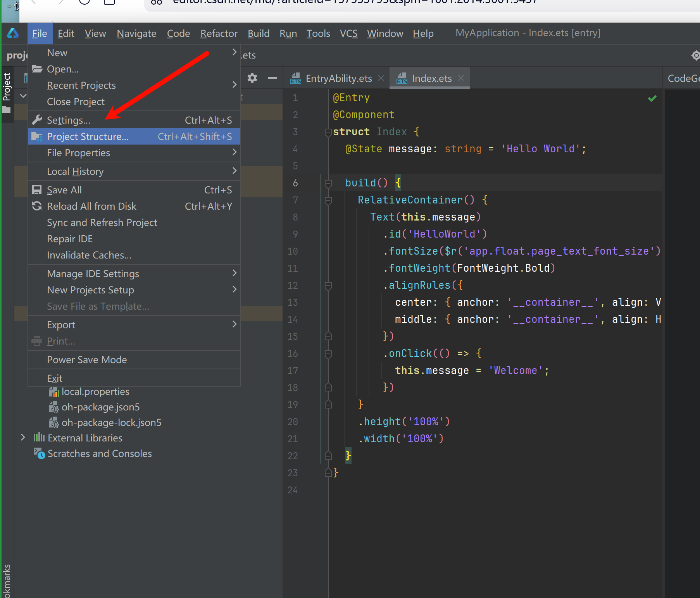Screen dimensions: 700x598
Task: Toggle the code fold marker on struct Index line
Action: (x=328, y=132)
